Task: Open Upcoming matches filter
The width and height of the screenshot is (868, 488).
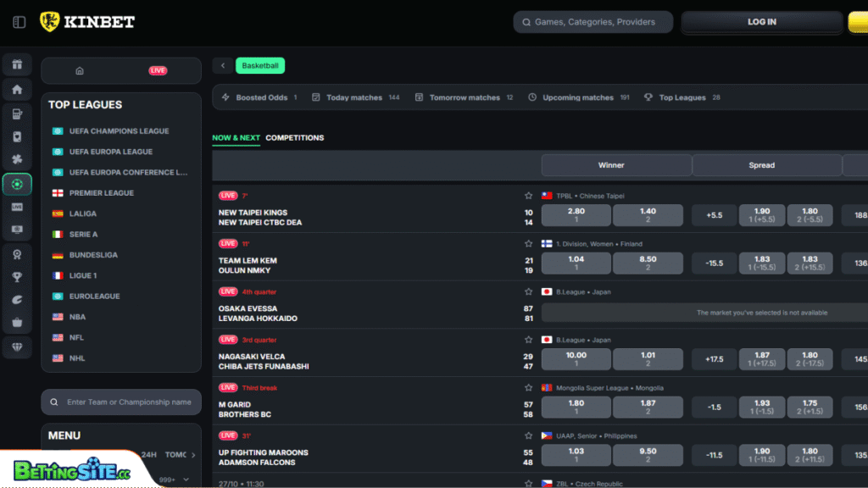Action: tap(578, 97)
